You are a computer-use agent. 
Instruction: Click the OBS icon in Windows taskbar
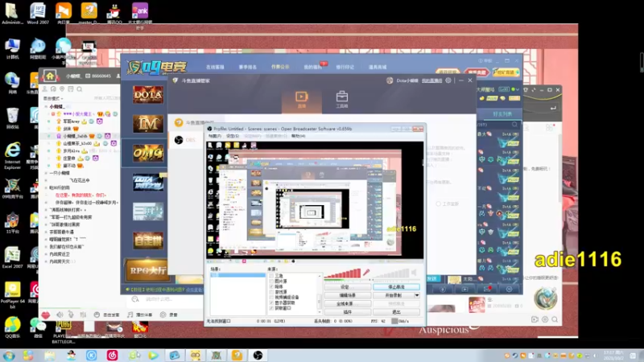258,356
